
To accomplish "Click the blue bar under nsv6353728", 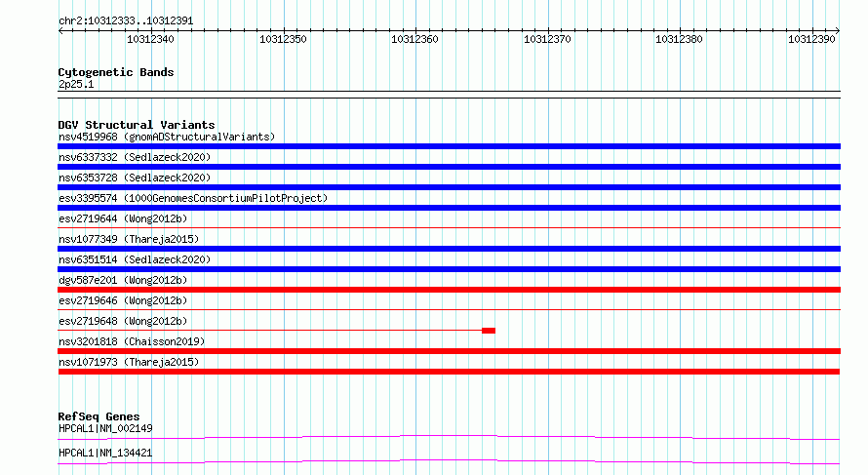I will 449,187.
